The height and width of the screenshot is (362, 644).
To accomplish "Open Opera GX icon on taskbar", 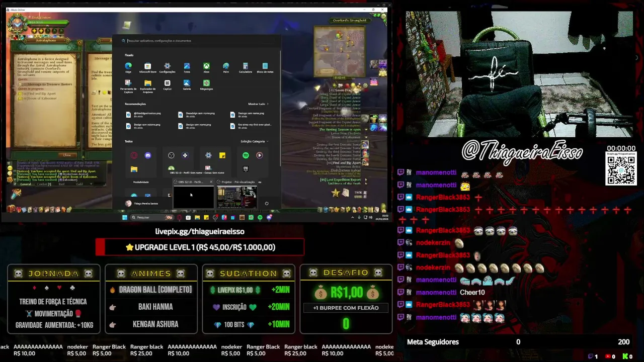I will coord(180,217).
